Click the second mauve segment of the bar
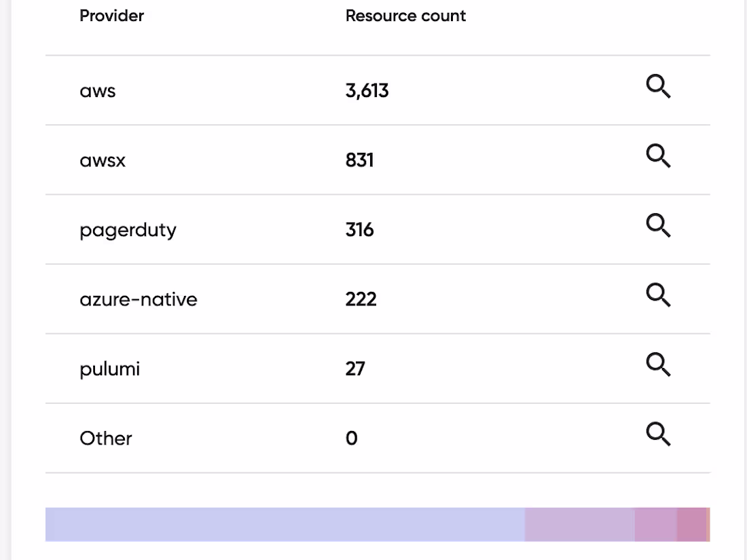Image resolution: width=747 pixels, height=560 pixels. click(x=579, y=525)
